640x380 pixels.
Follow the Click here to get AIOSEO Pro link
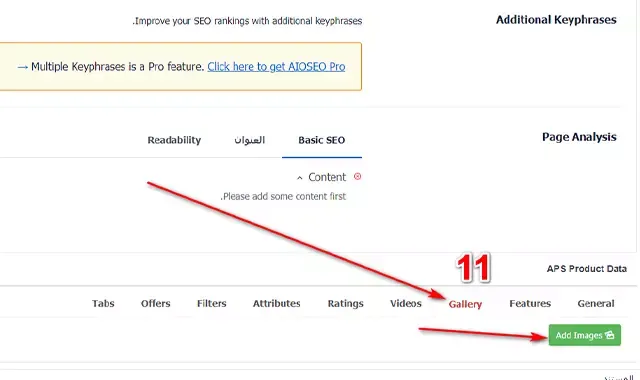(x=276, y=67)
